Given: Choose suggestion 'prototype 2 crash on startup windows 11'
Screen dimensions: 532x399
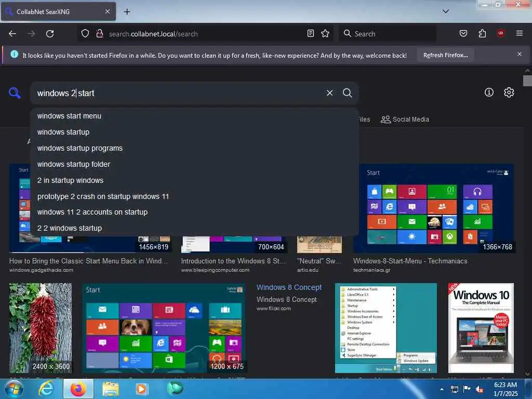Looking at the screenshot, I should [194, 196].
